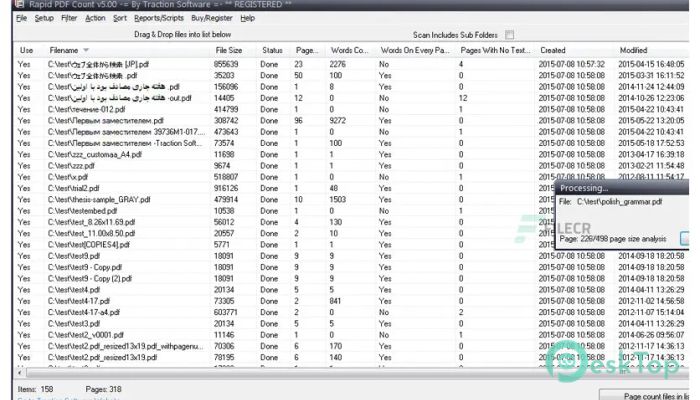700x400 pixels.
Task: Click modified date 2014-11-24 12:44:09
Action: (651, 87)
